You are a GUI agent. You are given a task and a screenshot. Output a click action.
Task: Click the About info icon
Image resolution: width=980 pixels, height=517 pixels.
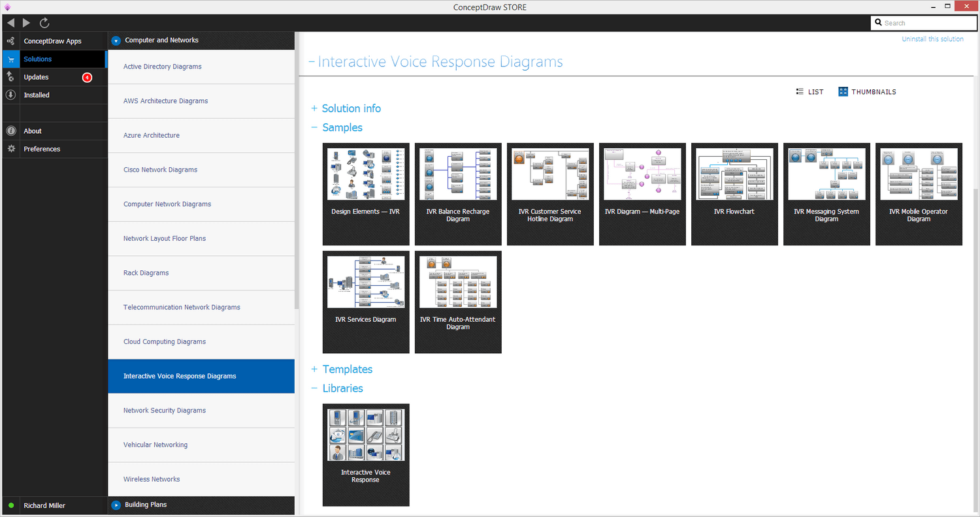10,131
